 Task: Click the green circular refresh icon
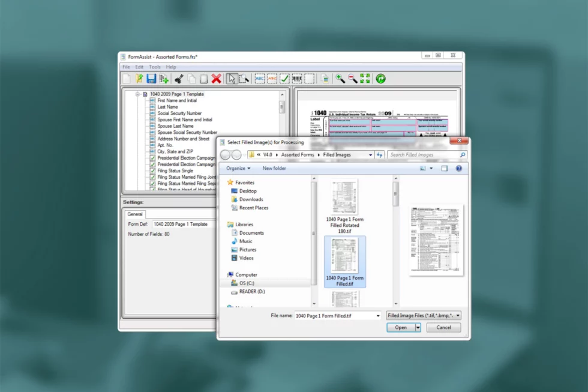[x=380, y=79]
